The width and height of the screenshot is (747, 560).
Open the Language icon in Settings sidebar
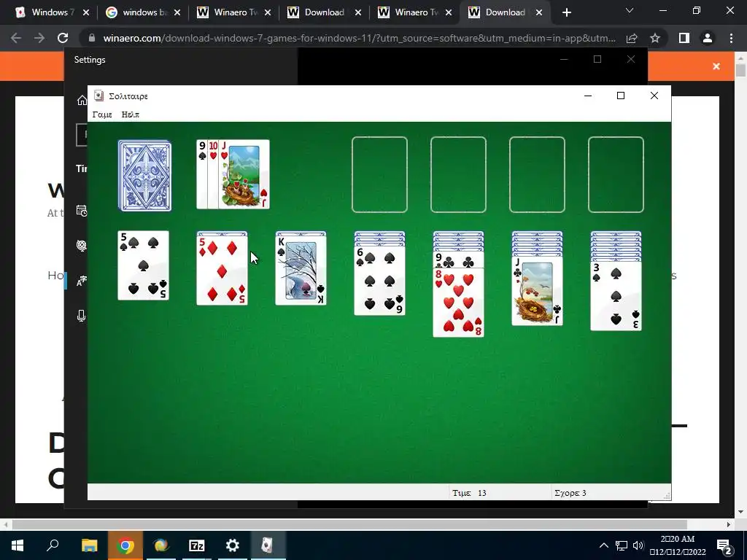(82, 281)
